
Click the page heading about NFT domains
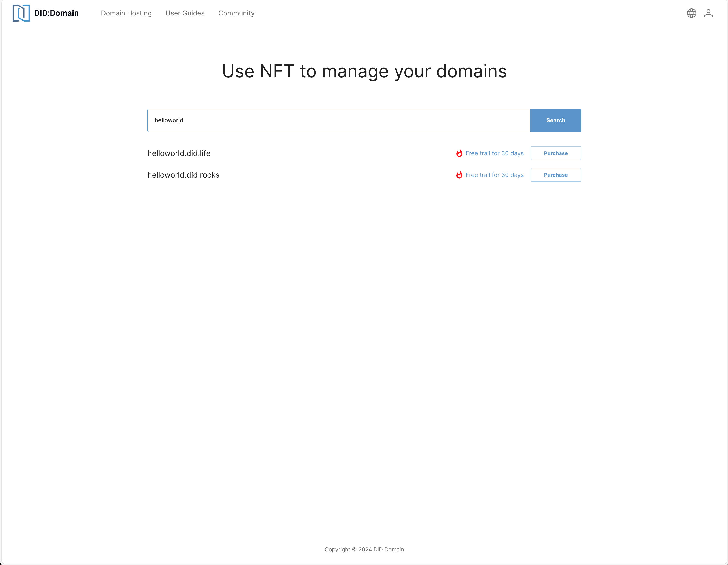pyautogui.click(x=364, y=71)
